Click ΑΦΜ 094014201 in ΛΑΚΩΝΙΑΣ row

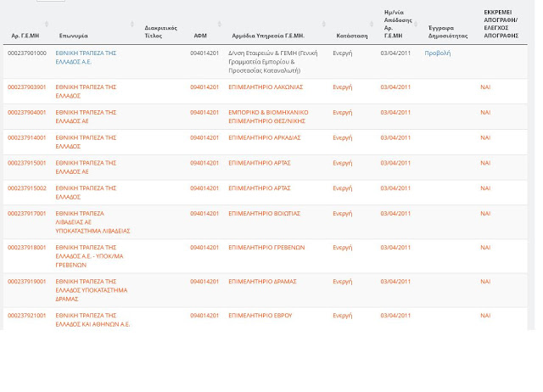click(204, 87)
